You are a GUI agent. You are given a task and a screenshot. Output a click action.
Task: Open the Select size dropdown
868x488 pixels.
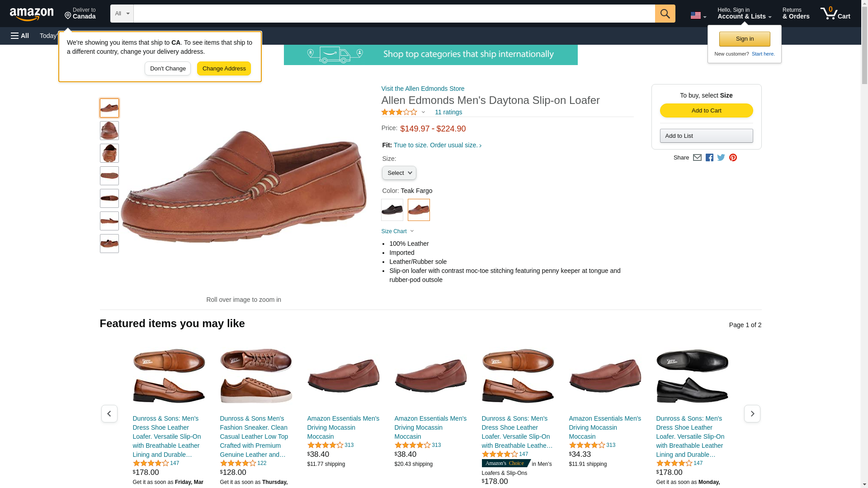click(399, 173)
